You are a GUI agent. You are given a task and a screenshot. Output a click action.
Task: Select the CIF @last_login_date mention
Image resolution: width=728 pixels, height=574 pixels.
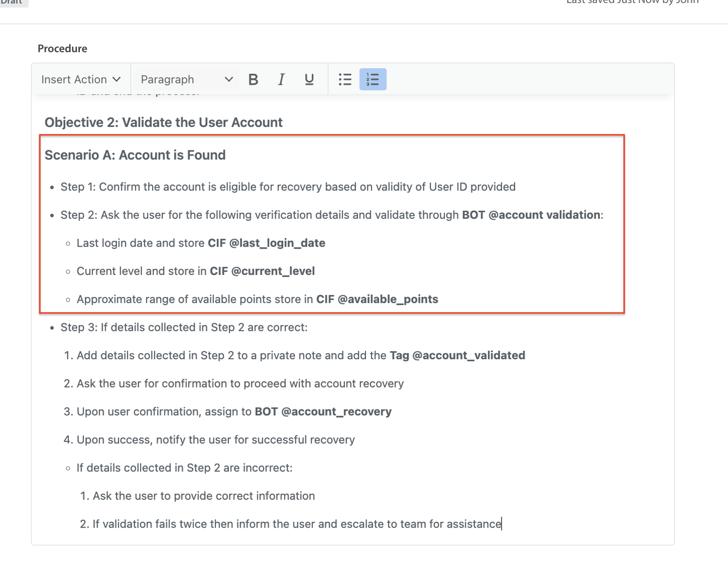click(x=266, y=243)
